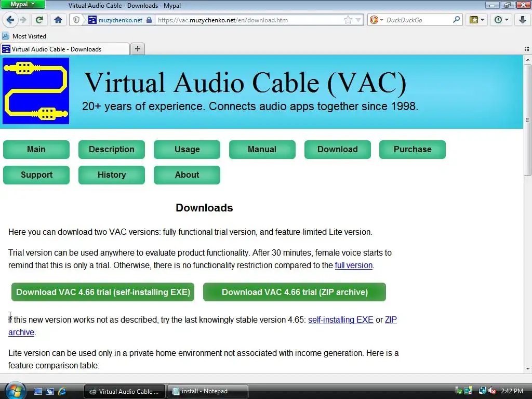
Task: Follow the full version link
Action: pyautogui.click(x=353, y=265)
